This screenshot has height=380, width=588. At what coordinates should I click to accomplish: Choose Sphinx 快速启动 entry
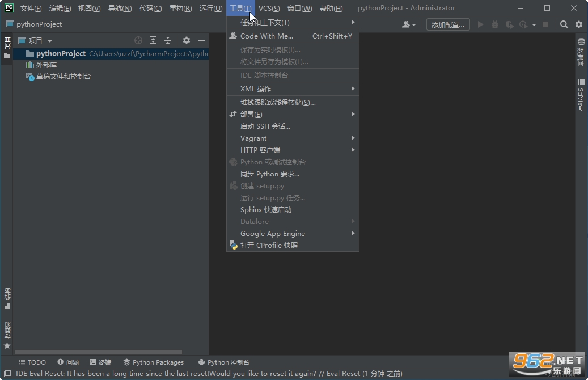[x=293, y=210]
